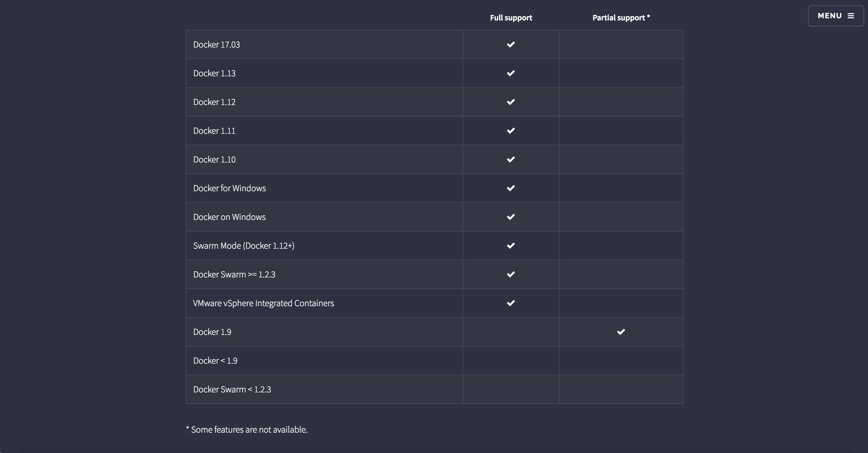Click Docker on Windows support checkmark
The height and width of the screenshot is (453, 868).
(511, 217)
